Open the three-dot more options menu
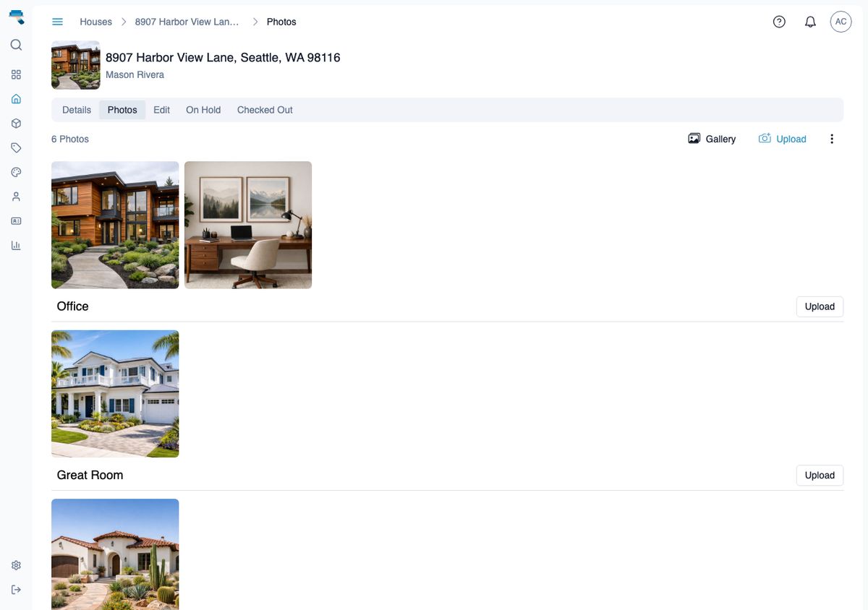This screenshot has width=868, height=610. point(832,139)
